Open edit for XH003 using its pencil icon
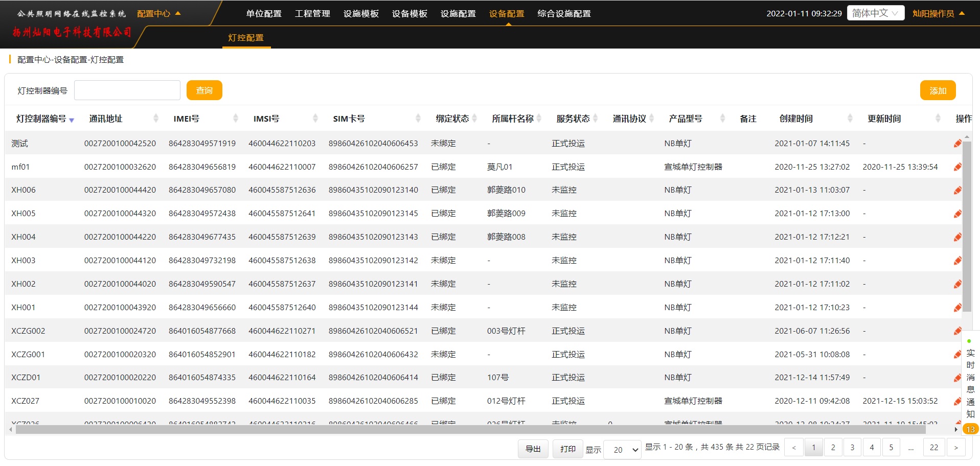The image size is (980, 466). [x=957, y=261]
